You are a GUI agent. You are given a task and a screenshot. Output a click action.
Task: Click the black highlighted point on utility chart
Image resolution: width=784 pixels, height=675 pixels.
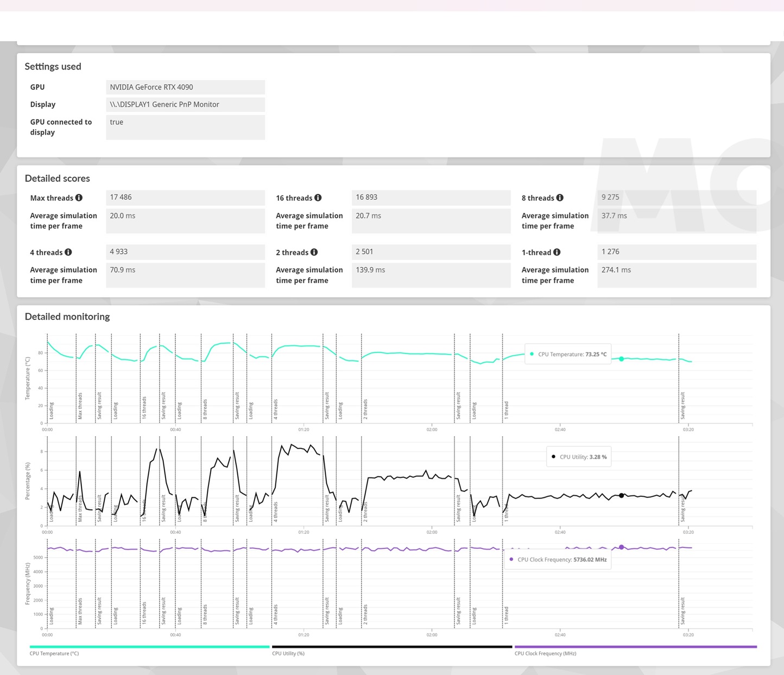pos(622,495)
